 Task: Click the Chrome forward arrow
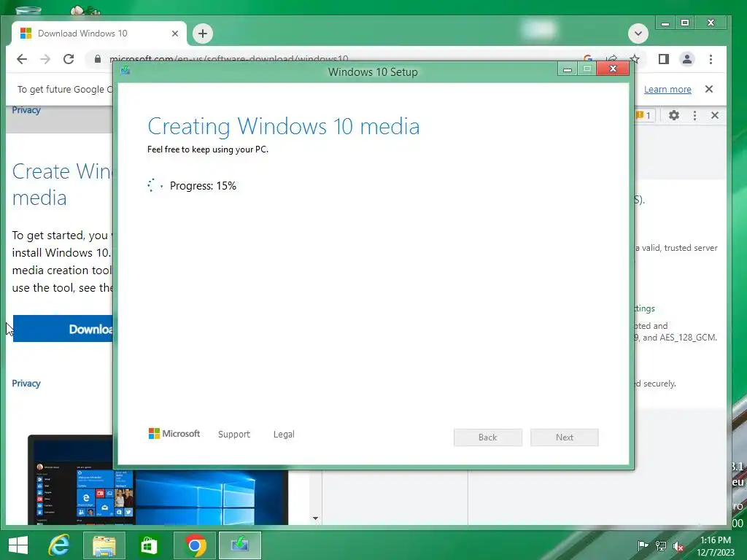[x=45, y=59]
